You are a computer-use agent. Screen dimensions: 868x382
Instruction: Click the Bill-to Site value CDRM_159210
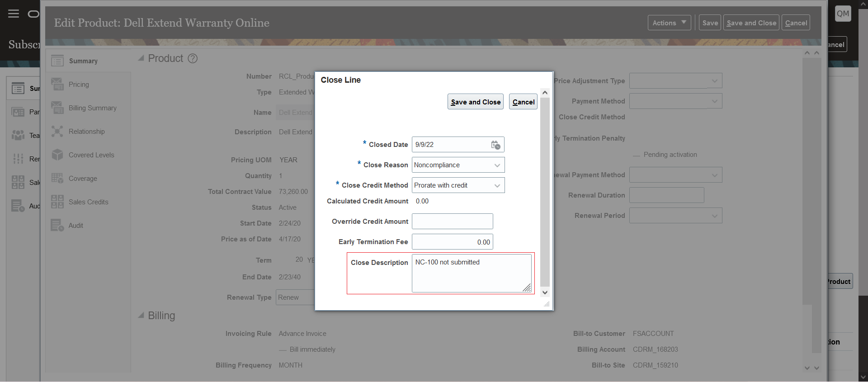click(656, 365)
